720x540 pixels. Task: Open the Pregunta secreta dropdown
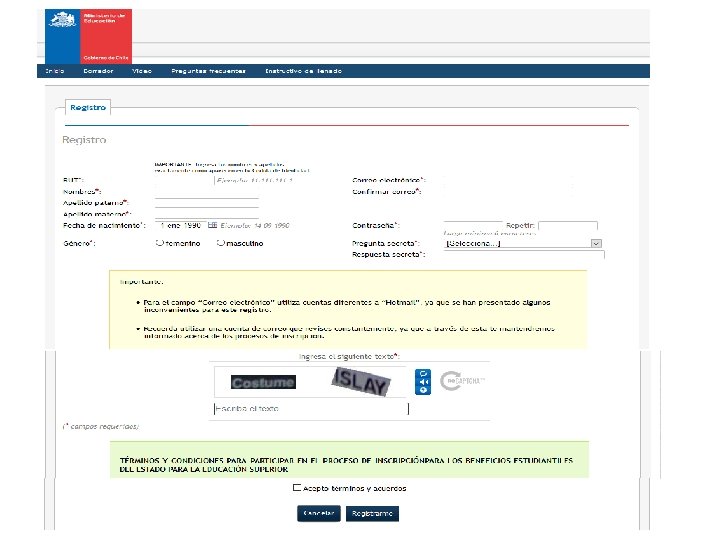click(523, 243)
